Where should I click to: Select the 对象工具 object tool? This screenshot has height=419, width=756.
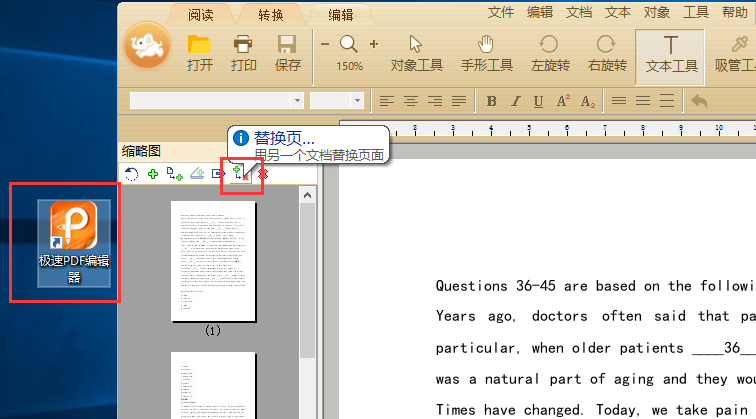click(x=416, y=54)
